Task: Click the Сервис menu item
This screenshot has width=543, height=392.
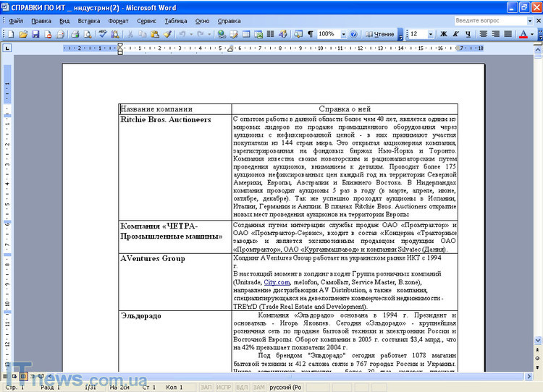Action: pos(146,21)
